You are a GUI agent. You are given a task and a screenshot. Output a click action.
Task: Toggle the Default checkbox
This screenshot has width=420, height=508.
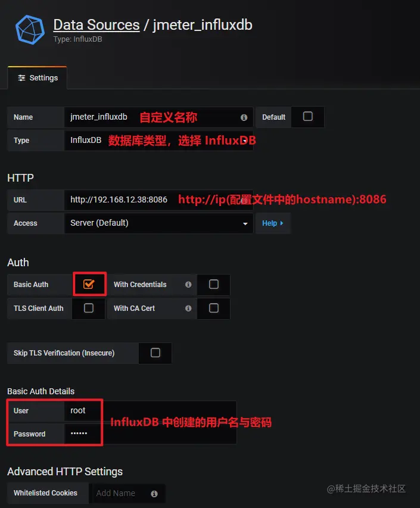pos(308,116)
